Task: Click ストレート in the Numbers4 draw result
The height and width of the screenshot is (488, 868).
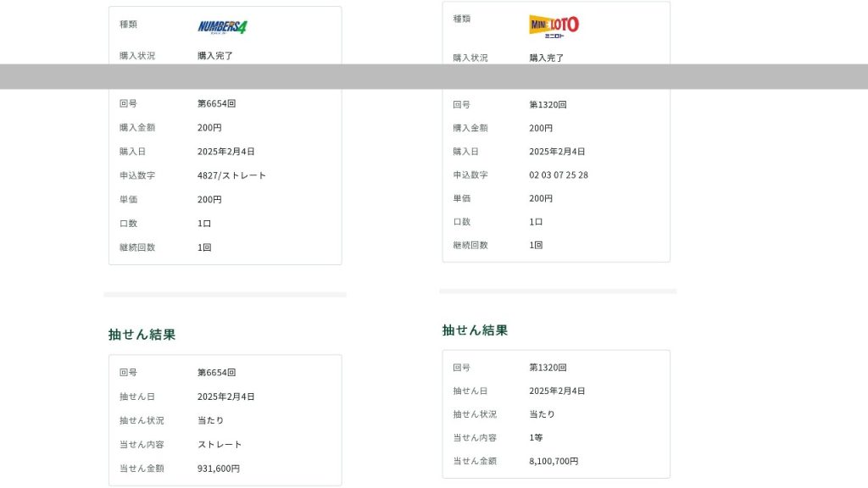Action: 220,445
